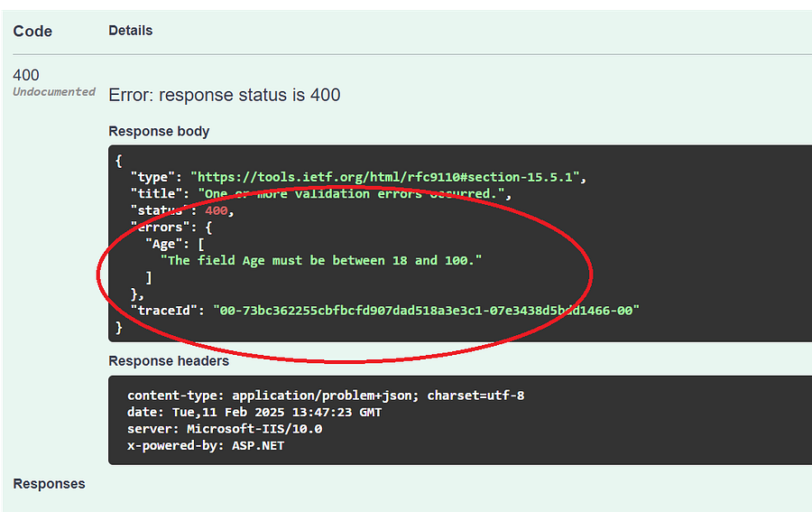Click the 'Error: response status is 400' text

pyautogui.click(x=225, y=95)
